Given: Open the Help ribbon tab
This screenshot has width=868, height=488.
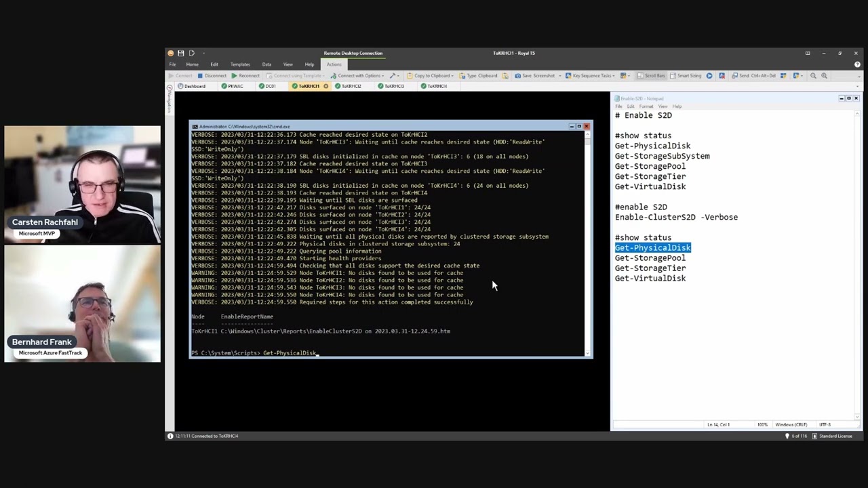Looking at the screenshot, I should tap(309, 64).
